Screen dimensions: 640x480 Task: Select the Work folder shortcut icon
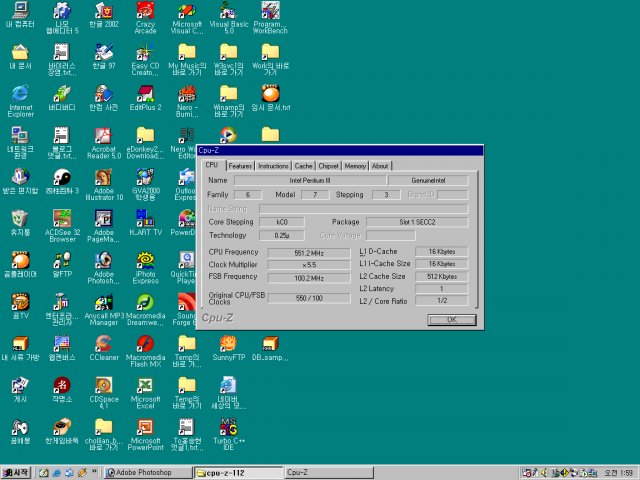[x=270, y=60]
